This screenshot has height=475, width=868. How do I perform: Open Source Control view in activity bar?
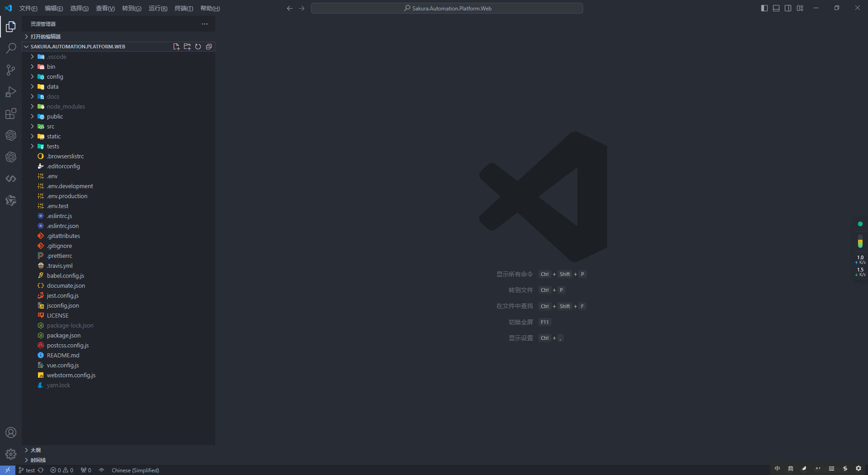coord(11,70)
